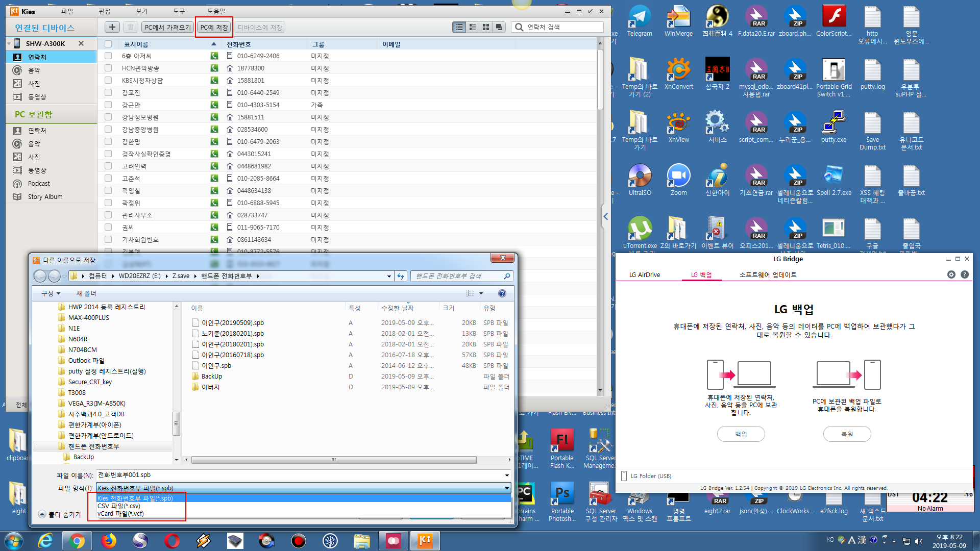The height and width of the screenshot is (551, 980).
Task: Open the 도구 menu in Kies
Action: tap(179, 11)
